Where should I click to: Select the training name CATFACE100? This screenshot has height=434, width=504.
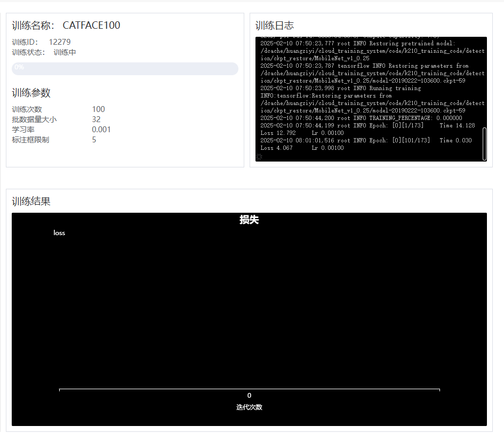click(x=91, y=26)
